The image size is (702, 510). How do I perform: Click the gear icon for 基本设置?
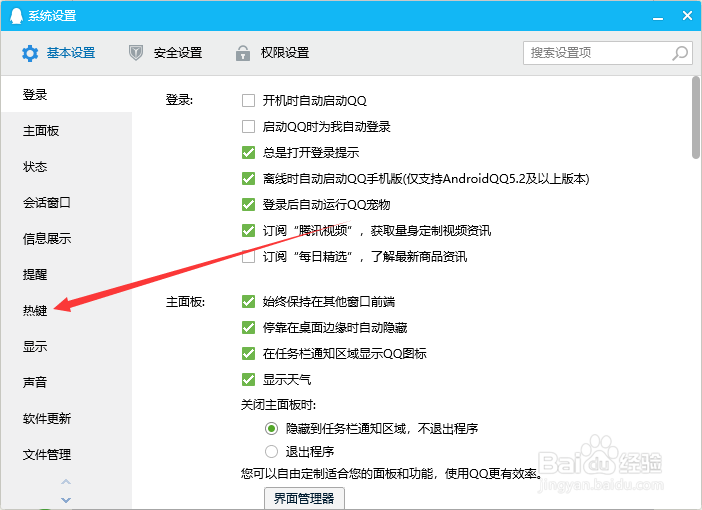click(30, 53)
